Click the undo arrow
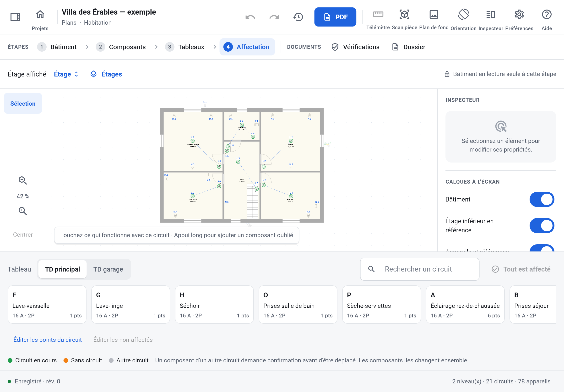This screenshot has width=564, height=392. (250, 17)
